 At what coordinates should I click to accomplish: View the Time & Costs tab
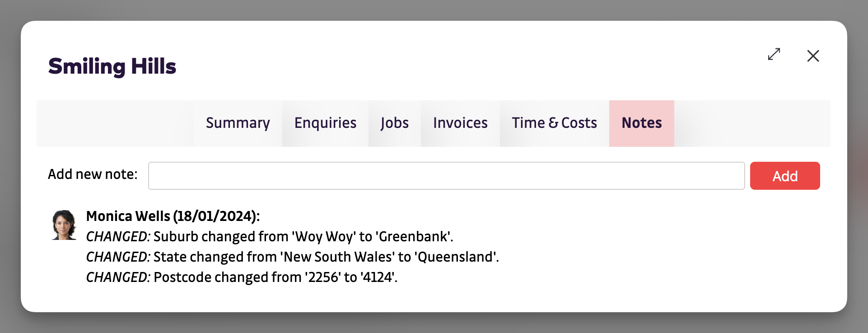click(554, 123)
